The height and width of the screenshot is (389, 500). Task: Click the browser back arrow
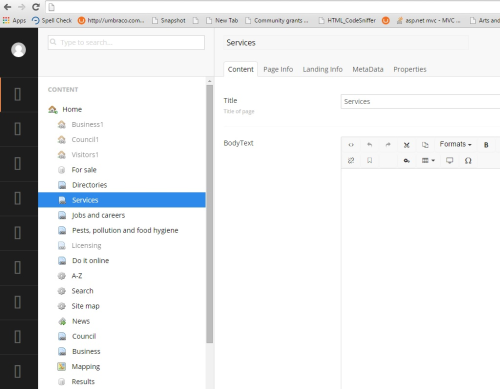coord(7,7)
